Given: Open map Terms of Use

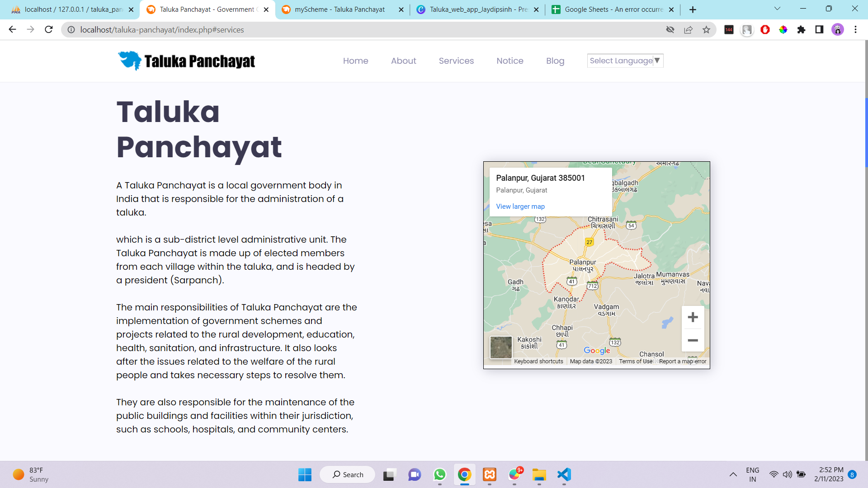Looking at the screenshot, I should pyautogui.click(x=636, y=361).
